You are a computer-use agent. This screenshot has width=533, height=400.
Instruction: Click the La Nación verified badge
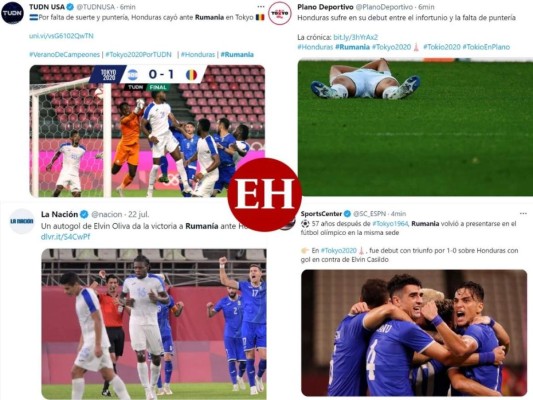pos(84,214)
